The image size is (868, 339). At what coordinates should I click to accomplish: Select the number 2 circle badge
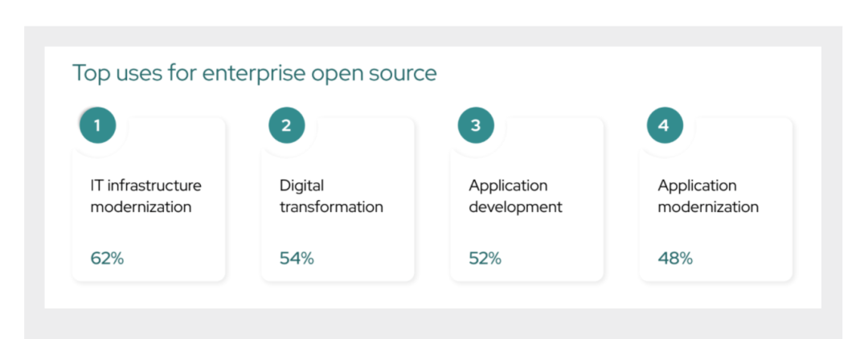click(287, 125)
